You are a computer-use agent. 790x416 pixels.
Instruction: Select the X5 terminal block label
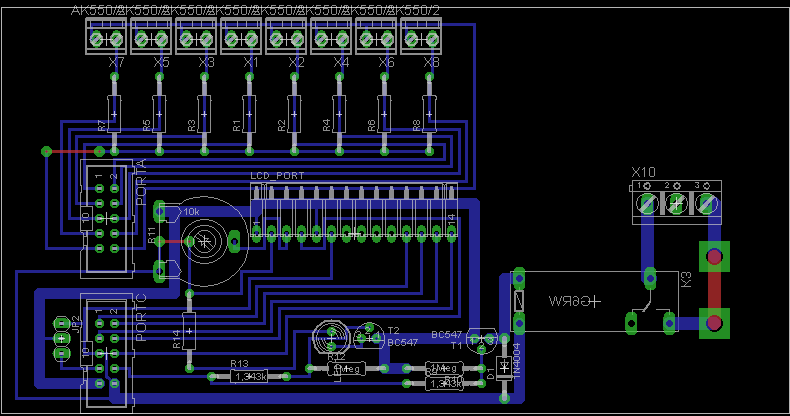coord(161,62)
